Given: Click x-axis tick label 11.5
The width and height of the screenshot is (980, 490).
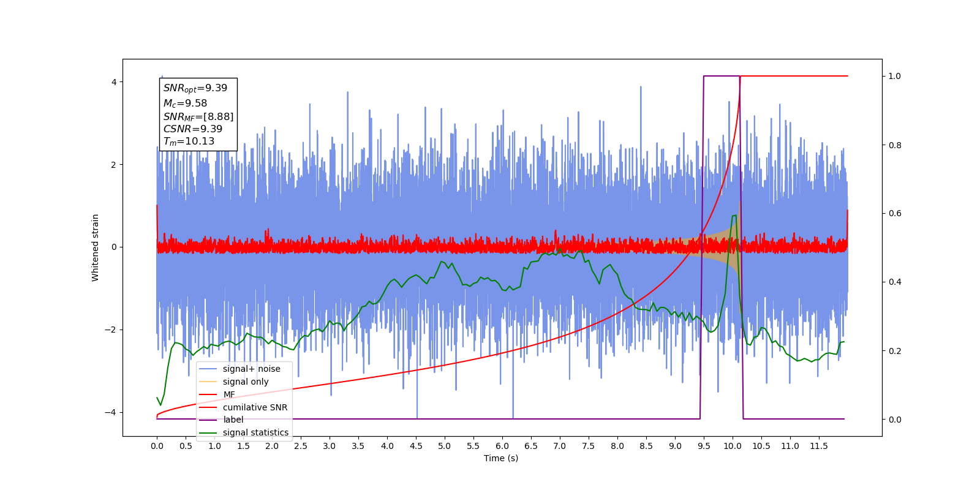Looking at the screenshot, I should (819, 446).
